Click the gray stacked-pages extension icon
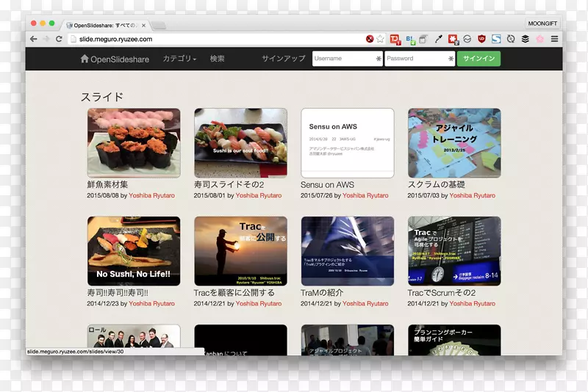Viewport: 588px width, 392px height. pyautogui.click(x=423, y=40)
